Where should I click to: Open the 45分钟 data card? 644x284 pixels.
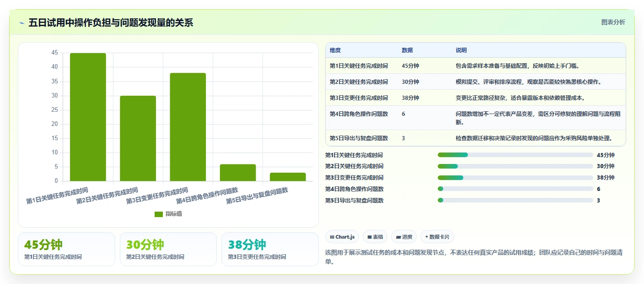point(66,249)
